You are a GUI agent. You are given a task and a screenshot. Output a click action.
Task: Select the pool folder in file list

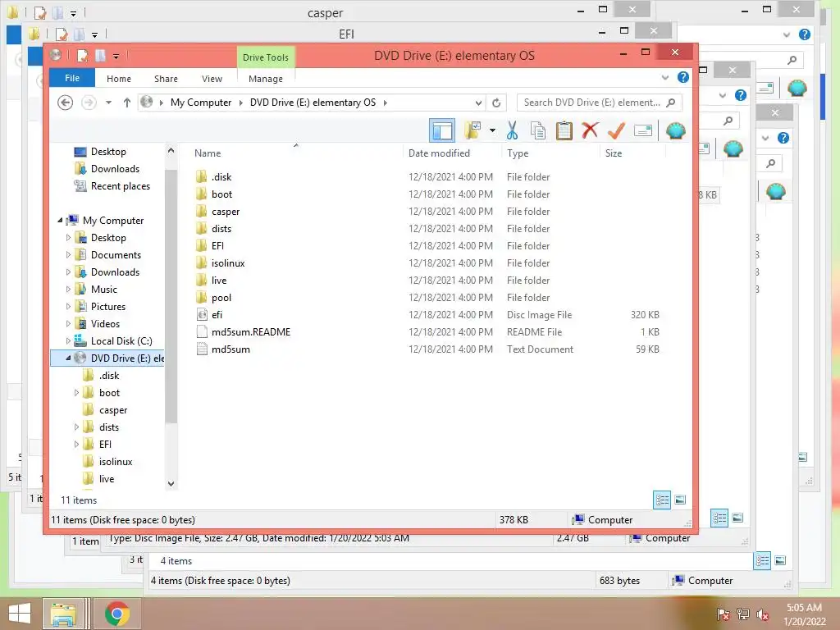coord(221,297)
